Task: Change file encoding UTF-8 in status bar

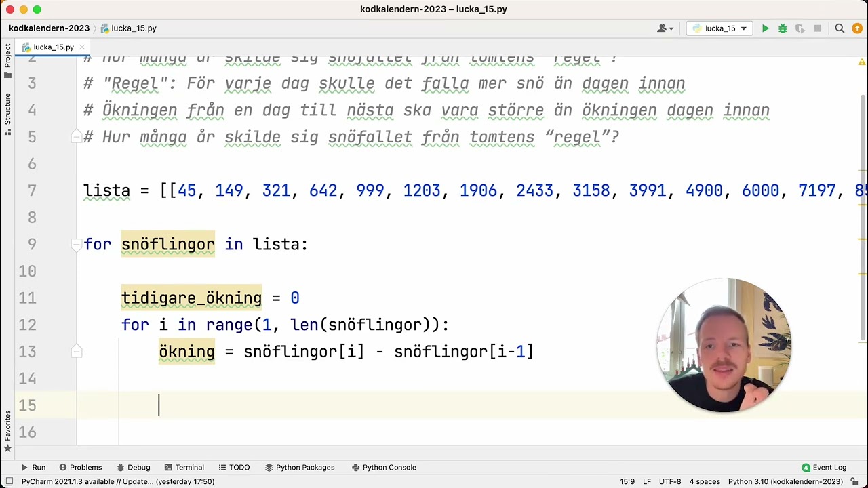Action: coord(670,482)
